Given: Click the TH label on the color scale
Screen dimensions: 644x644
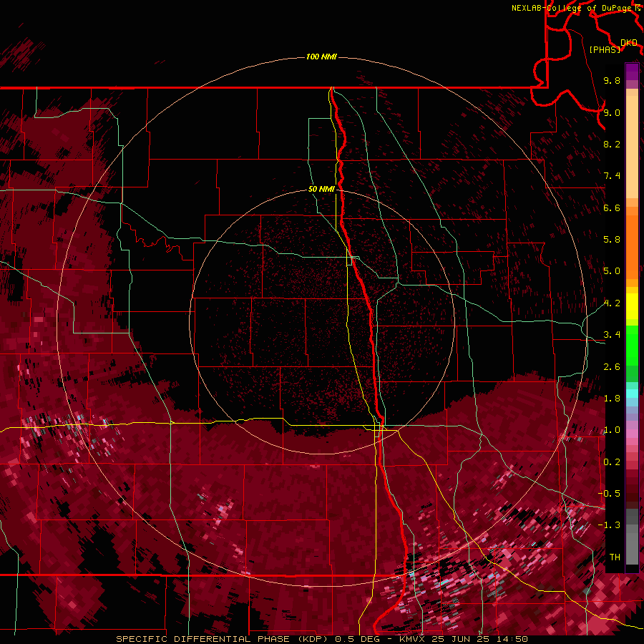Looking at the screenshot, I should pos(615,557).
